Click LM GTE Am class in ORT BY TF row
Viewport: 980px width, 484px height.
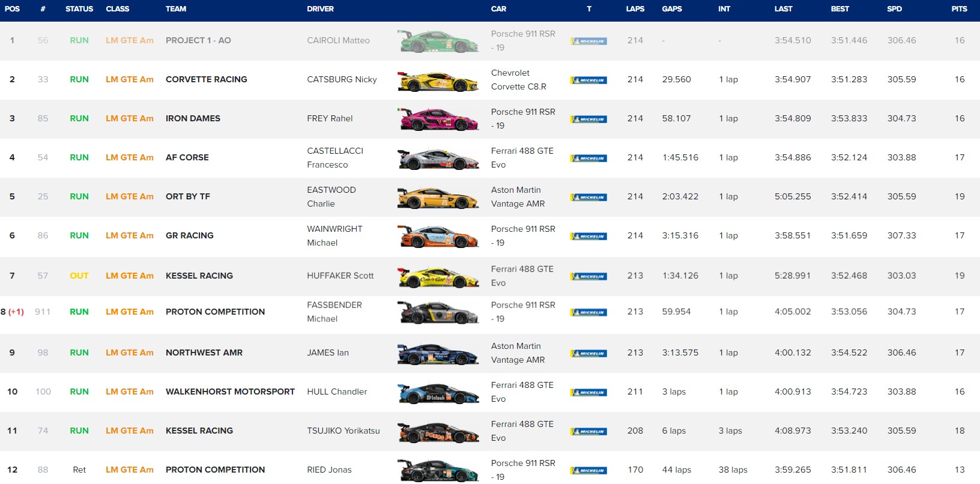[129, 196]
